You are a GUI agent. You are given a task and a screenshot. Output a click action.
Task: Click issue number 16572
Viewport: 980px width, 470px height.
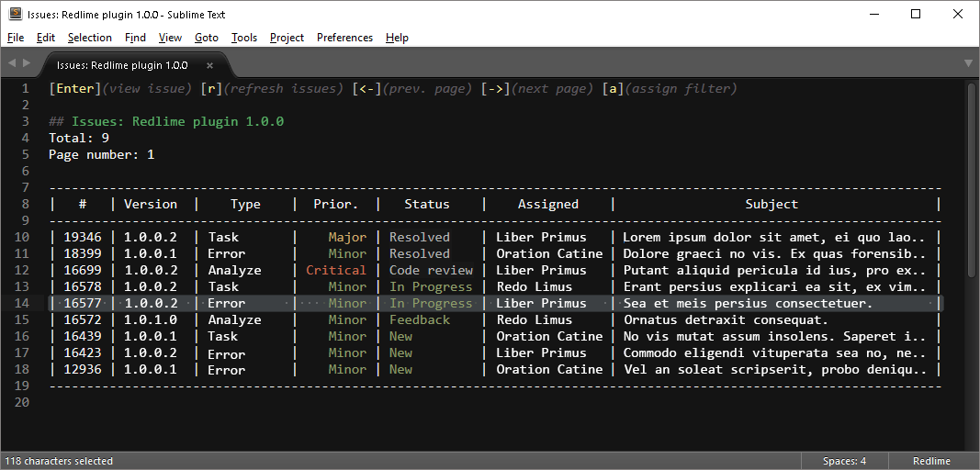click(x=83, y=320)
